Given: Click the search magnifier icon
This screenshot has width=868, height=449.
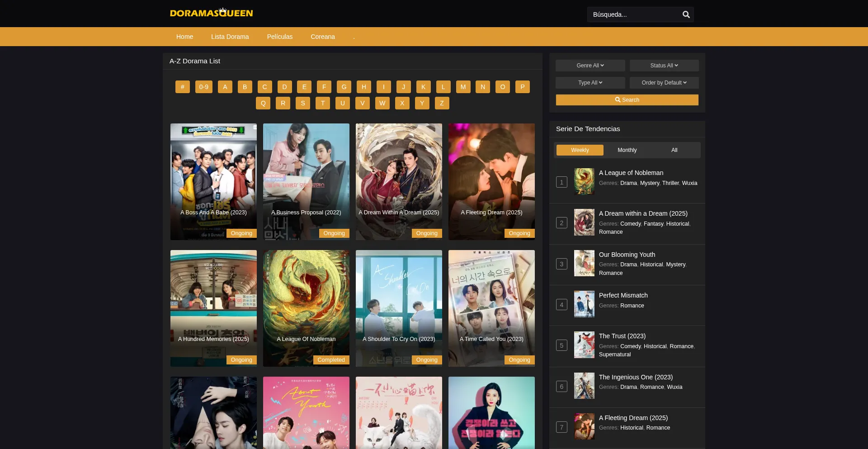Looking at the screenshot, I should [x=686, y=14].
